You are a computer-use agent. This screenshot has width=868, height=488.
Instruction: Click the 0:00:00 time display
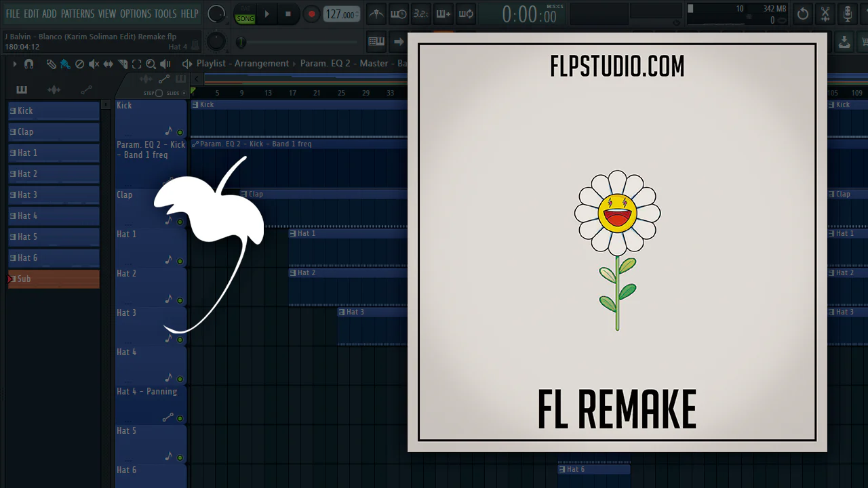[x=529, y=14]
